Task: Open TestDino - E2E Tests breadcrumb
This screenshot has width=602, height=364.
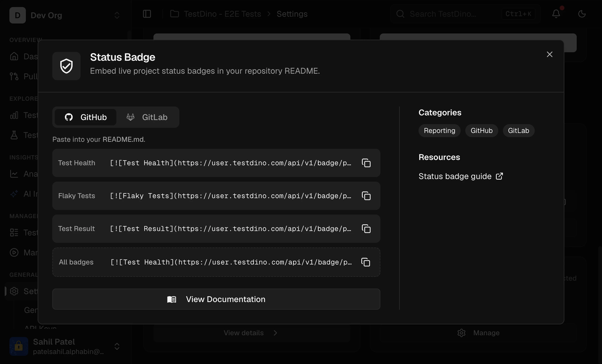Action: 222,14
